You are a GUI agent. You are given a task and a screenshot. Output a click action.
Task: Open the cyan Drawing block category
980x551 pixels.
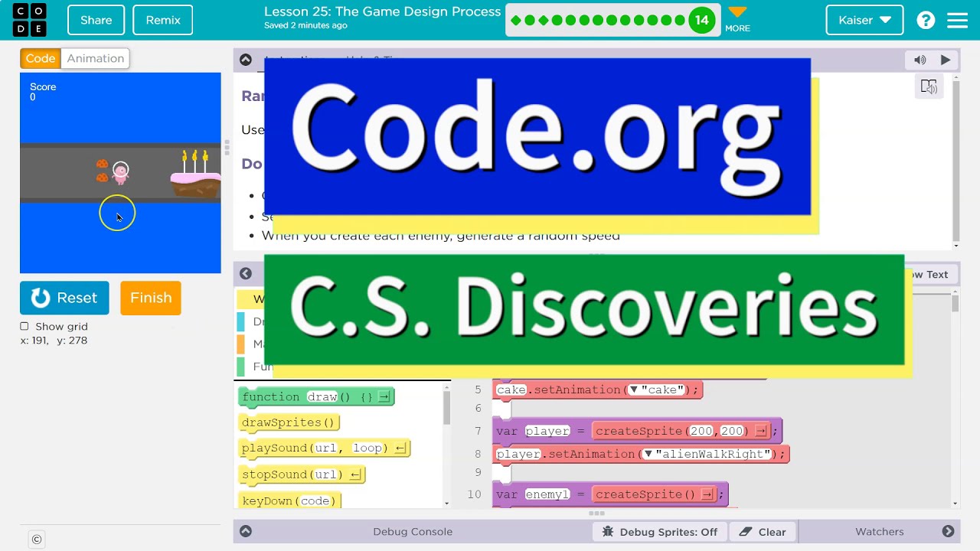(250, 321)
